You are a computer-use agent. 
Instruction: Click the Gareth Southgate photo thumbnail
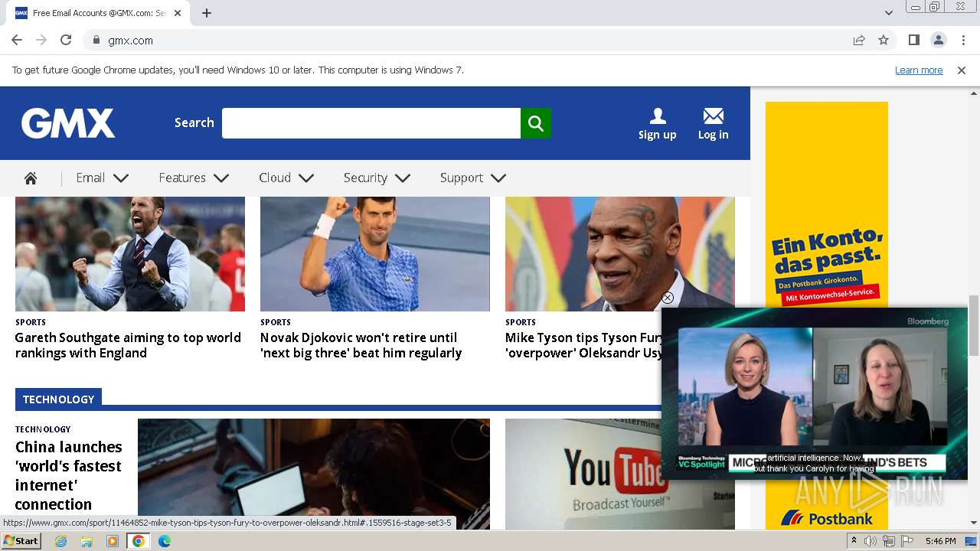click(x=130, y=254)
